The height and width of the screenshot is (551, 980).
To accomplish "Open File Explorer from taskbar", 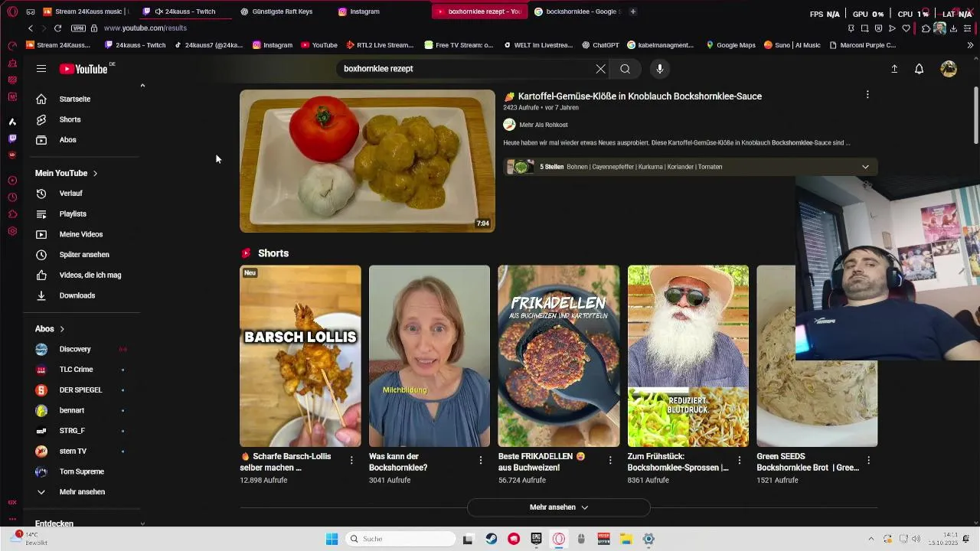I will [626, 539].
